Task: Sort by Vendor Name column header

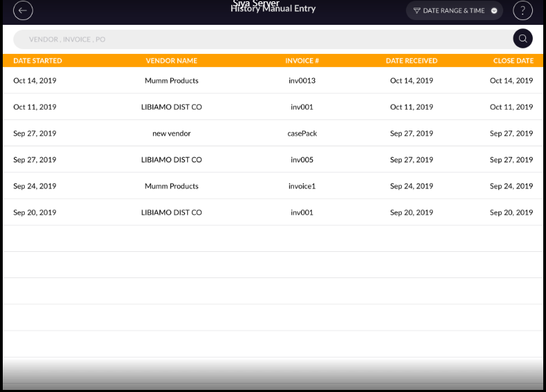Action: coord(171,61)
